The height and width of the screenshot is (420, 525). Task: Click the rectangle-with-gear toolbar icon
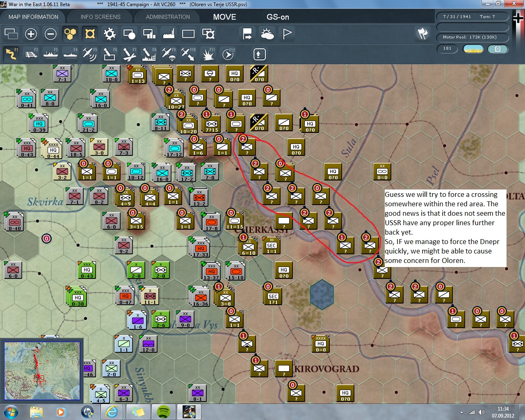click(208, 34)
